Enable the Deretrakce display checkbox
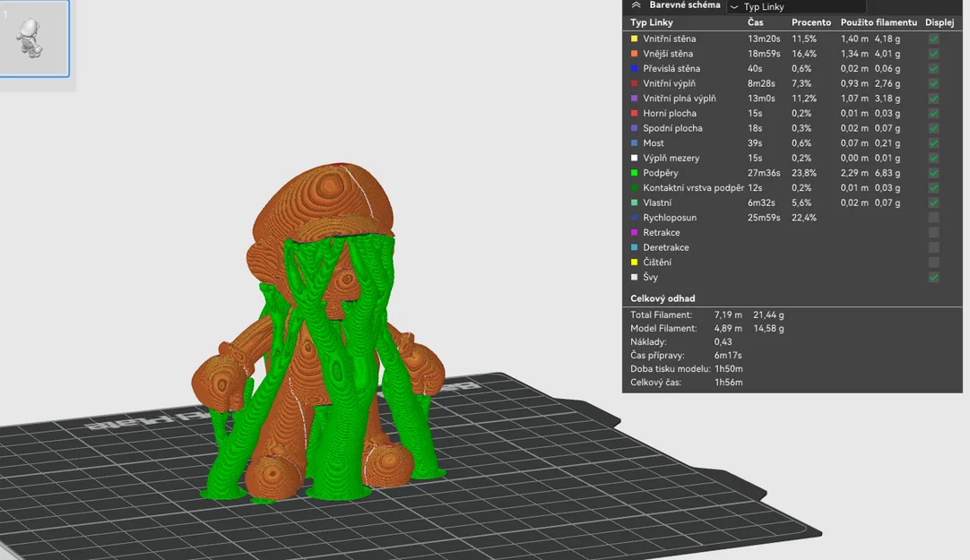This screenshot has width=970, height=560. click(x=933, y=247)
